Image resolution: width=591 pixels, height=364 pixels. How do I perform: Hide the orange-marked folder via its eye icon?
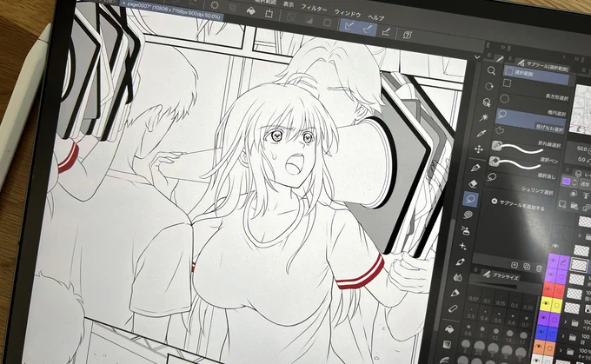coord(538,347)
